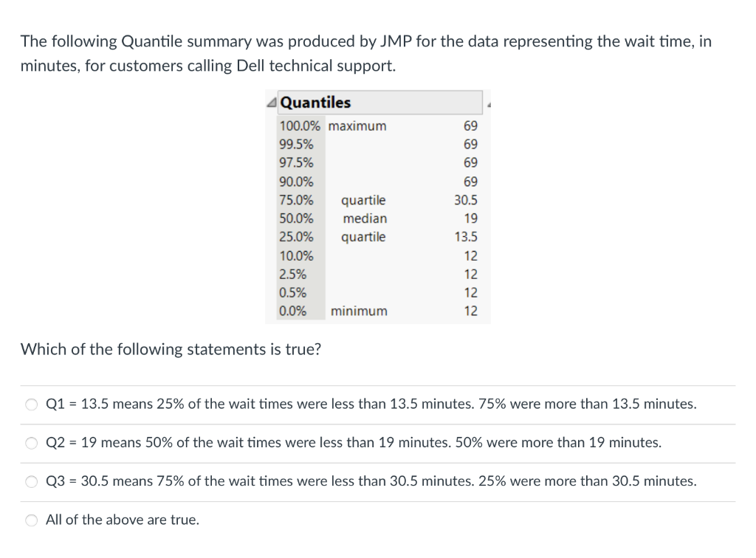The image size is (756, 558).
Task: Click the All of the above text
Action: pyautogui.click(x=121, y=520)
